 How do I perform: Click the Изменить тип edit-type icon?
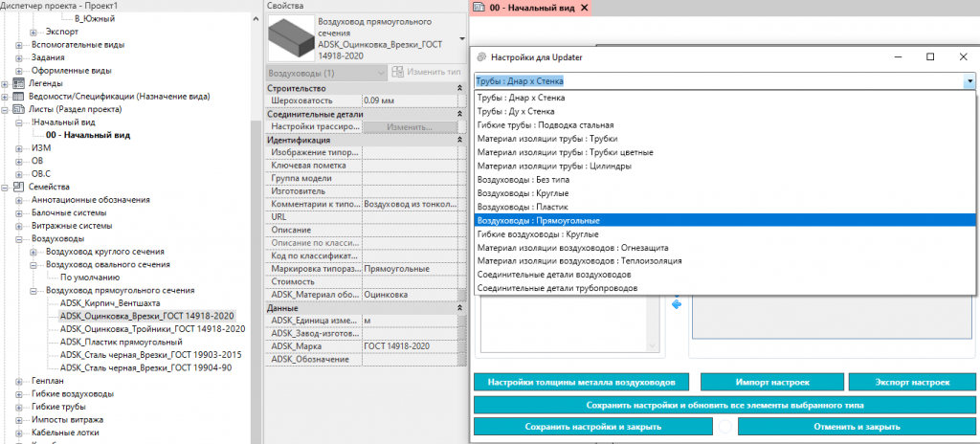click(397, 72)
